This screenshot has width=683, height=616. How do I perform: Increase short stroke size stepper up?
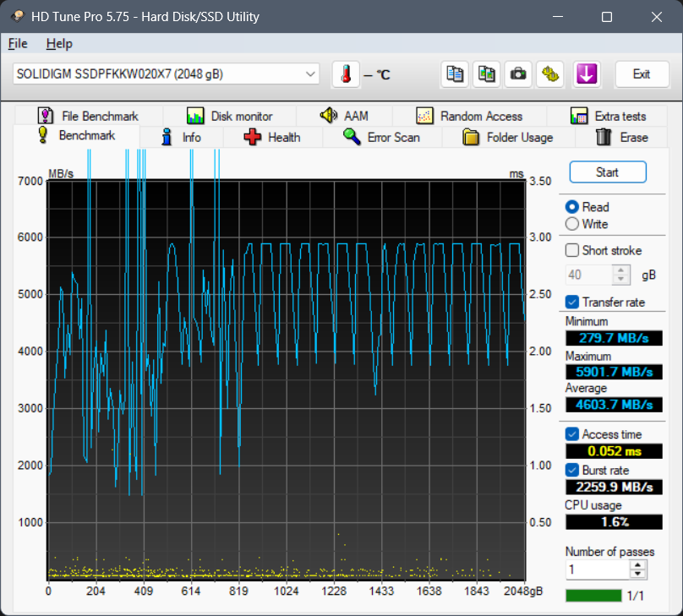[621, 270]
